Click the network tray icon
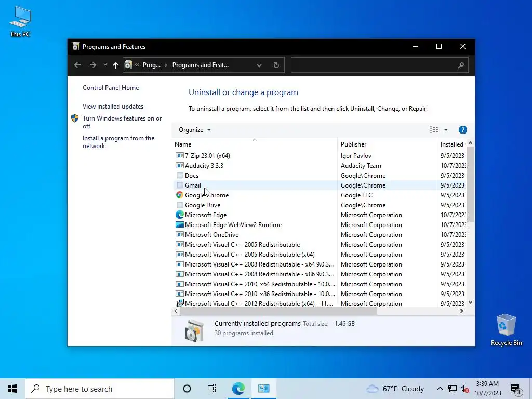532x399 pixels. 453,389
